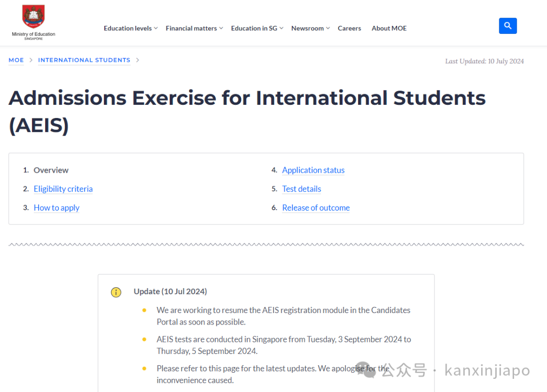Expand the Education levels chevron
The height and width of the screenshot is (392, 547).
click(x=156, y=28)
